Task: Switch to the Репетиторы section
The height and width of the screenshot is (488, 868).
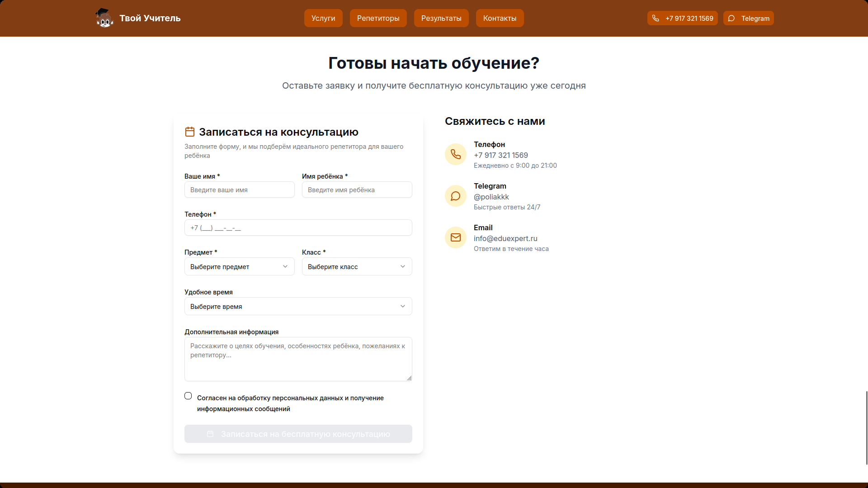Action: [x=378, y=18]
